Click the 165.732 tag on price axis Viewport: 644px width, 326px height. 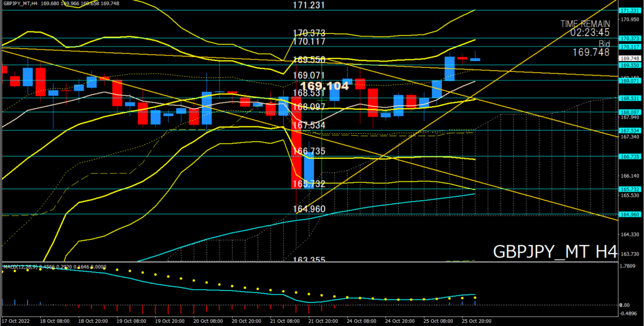[x=630, y=189]
